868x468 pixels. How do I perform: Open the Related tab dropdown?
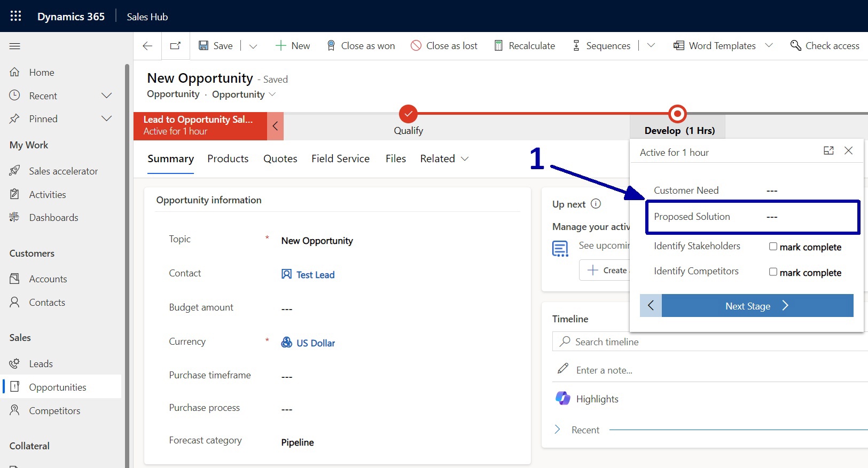444,159
